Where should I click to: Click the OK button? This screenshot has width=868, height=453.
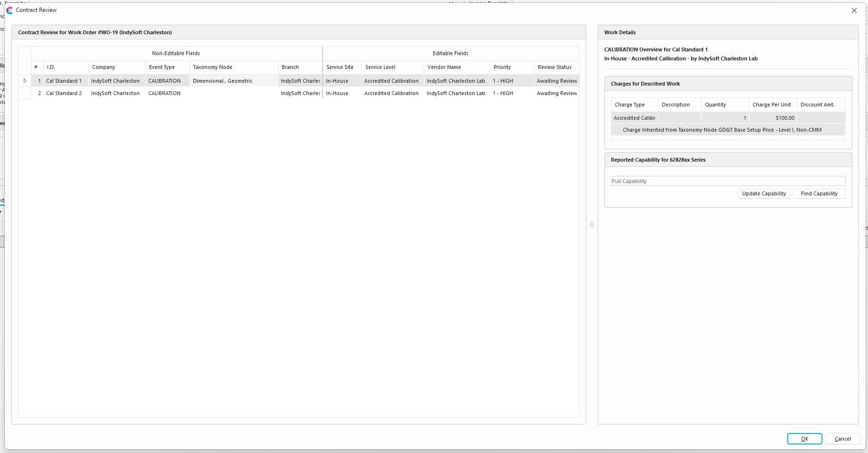(x=804, y=439)
